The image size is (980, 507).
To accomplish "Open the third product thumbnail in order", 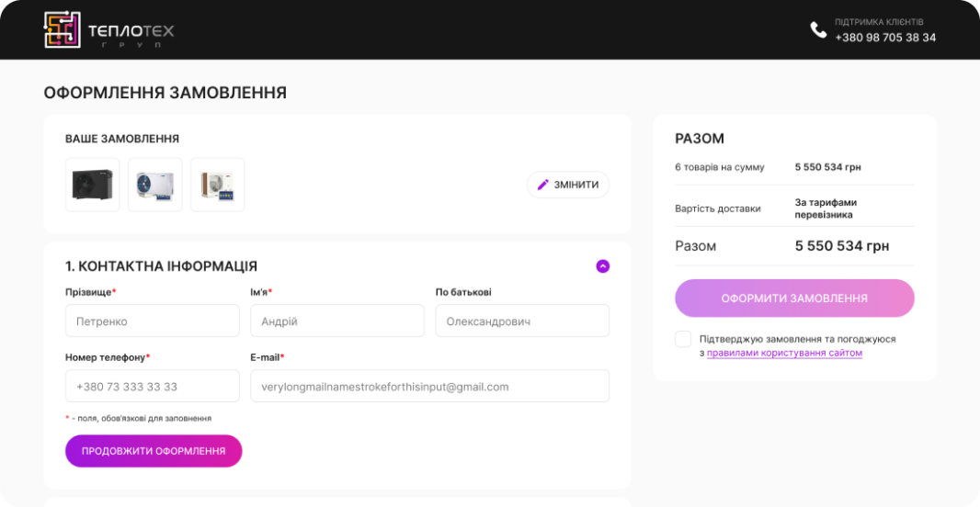I will (217, 185).
